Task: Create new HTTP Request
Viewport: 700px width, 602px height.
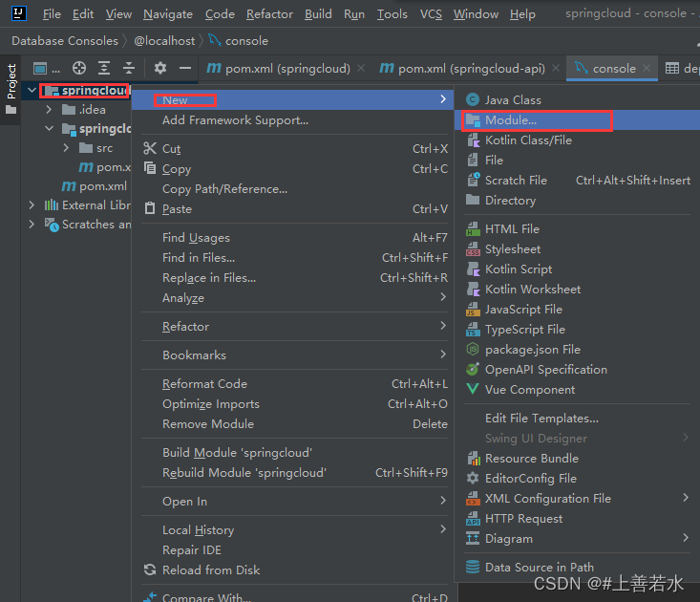Action: (577, 519)
